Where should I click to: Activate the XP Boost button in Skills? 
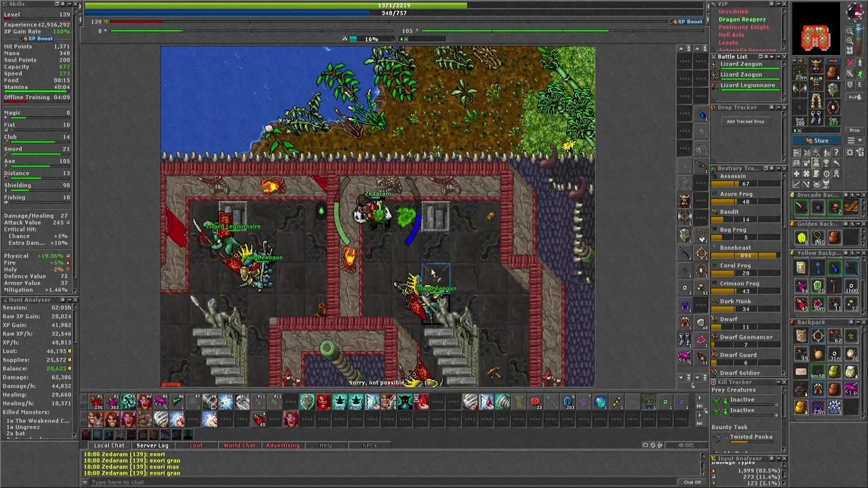[x=36, y=39]
